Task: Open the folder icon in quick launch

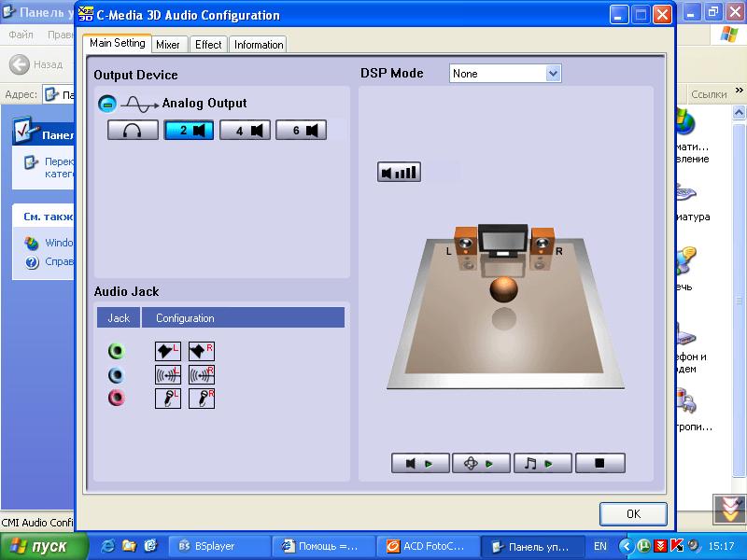Action: 129,546
